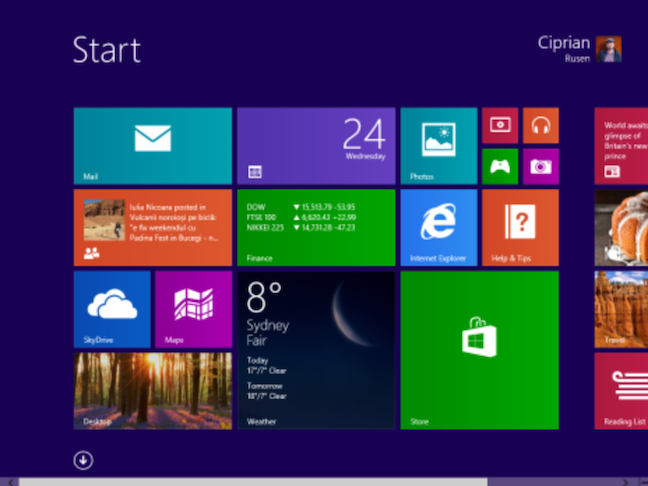This screenshot has width=648, height=486.
Task: Open the People tile with Iulia Nicoara post
Action: 153,228
